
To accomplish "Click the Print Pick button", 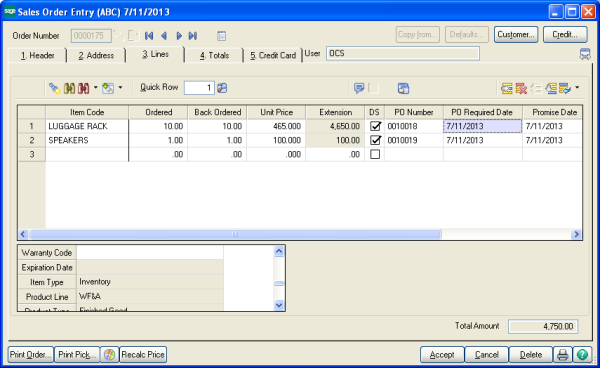I will coord(77,355).
